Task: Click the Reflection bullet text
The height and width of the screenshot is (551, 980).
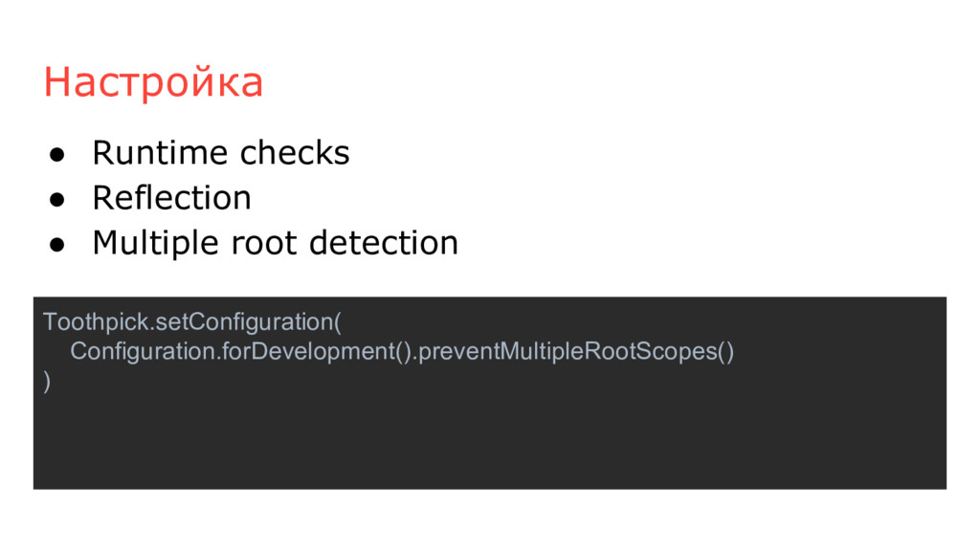Action: pyautogui.click(x=172, y=198)
